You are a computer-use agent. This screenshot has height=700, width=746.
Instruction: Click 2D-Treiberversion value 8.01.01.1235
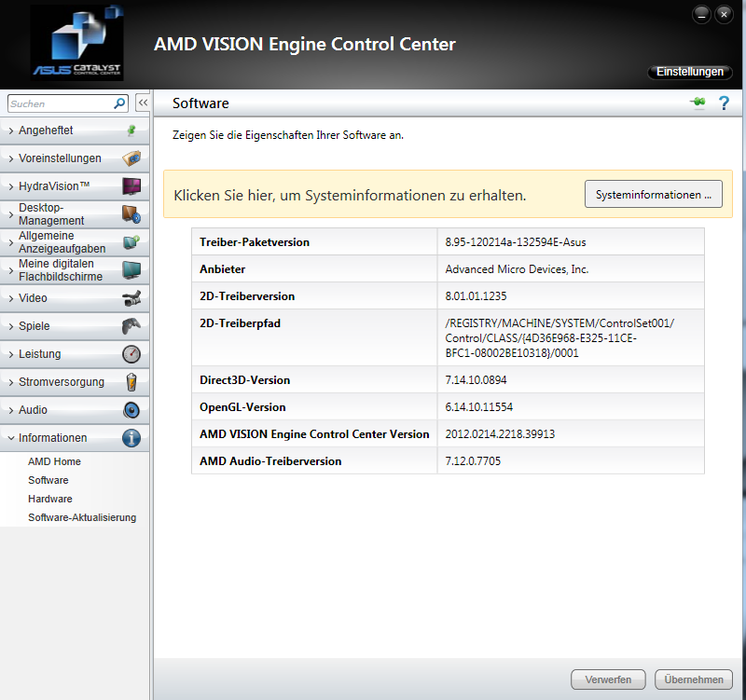pos(476,296)
